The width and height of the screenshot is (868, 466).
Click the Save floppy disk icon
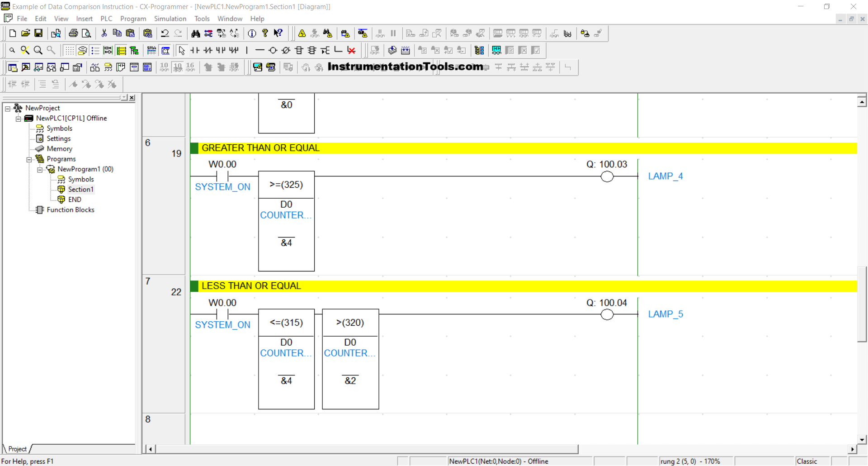38,33
